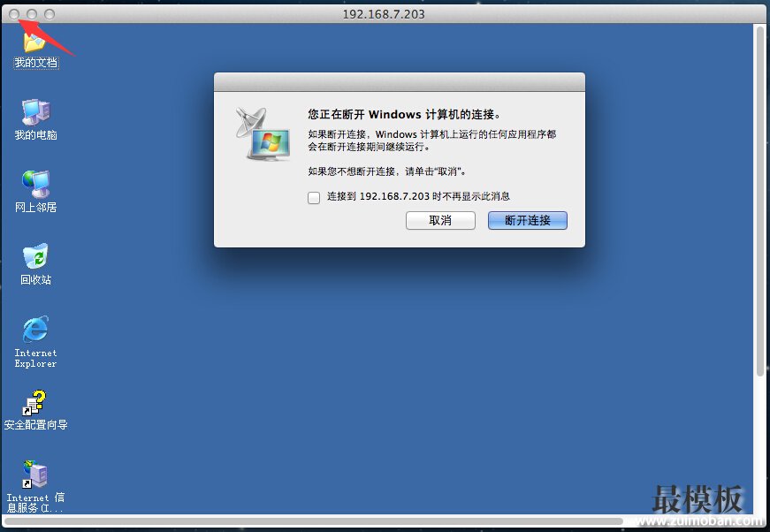Click the checkbox label text about 192.168.7.203
The width and height of the screenshot is (770, 532).
[418, 196]
